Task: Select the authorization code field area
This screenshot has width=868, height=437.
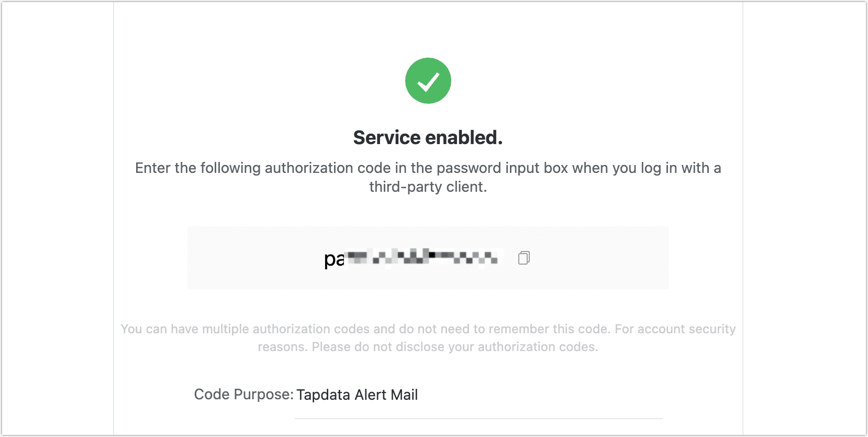Action: pyautogui.click(x=428, y=258)
